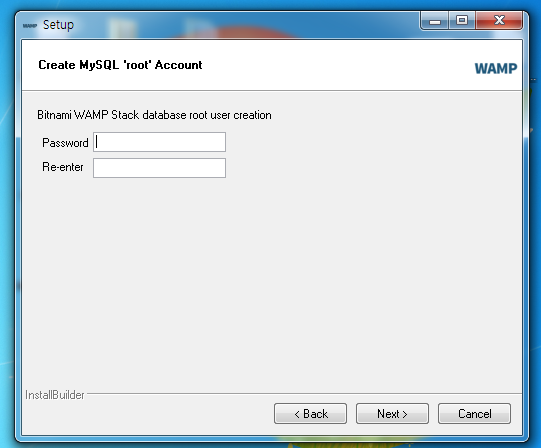Click the WAMP icon in title bar
The height and width of the screenshot is (448, 541).
(30, 26)
